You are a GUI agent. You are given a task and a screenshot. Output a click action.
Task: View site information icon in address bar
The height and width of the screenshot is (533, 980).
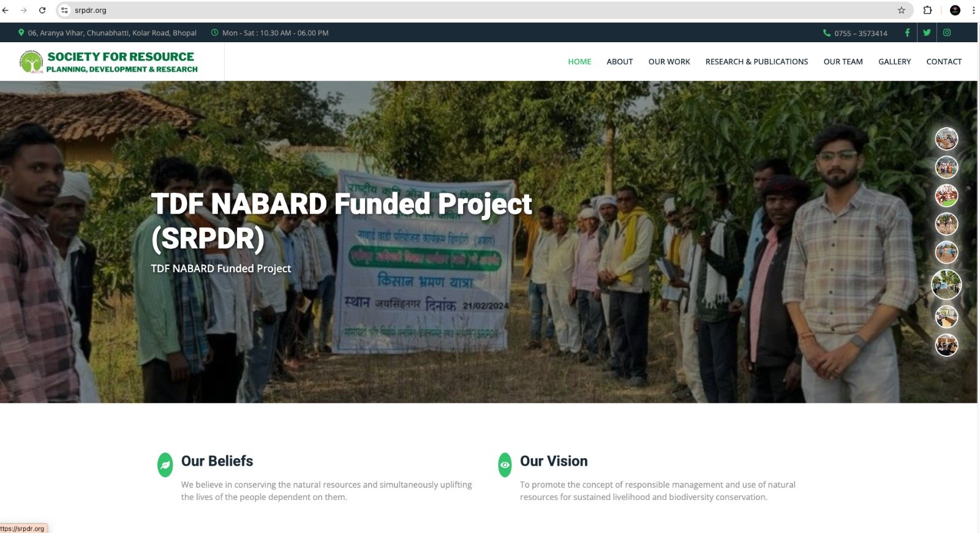tap(65, 10)
